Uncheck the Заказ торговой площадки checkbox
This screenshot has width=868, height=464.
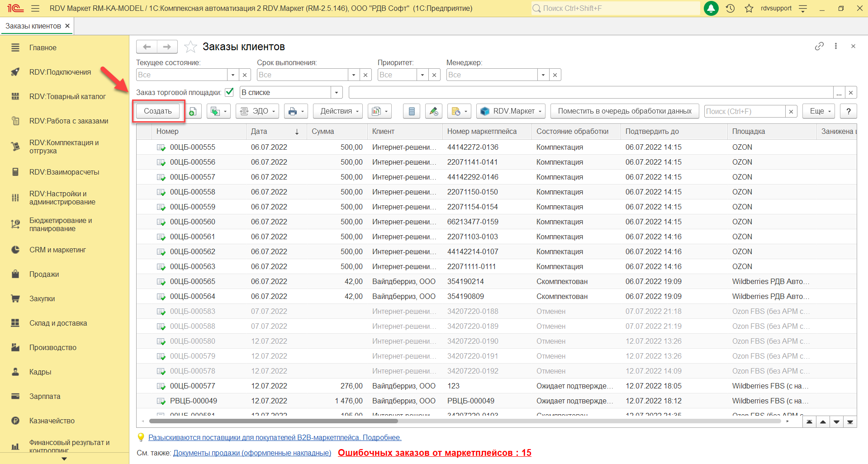coord(229,92)
